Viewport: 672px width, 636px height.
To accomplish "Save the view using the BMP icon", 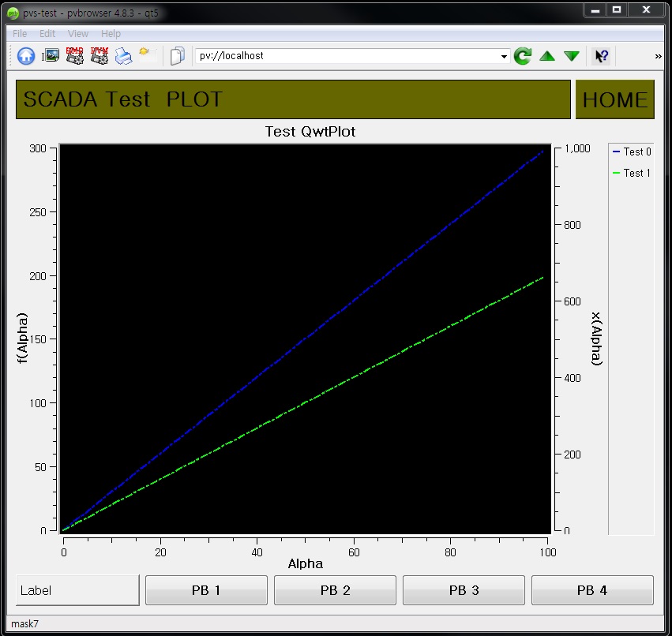I will coord(74,55).
